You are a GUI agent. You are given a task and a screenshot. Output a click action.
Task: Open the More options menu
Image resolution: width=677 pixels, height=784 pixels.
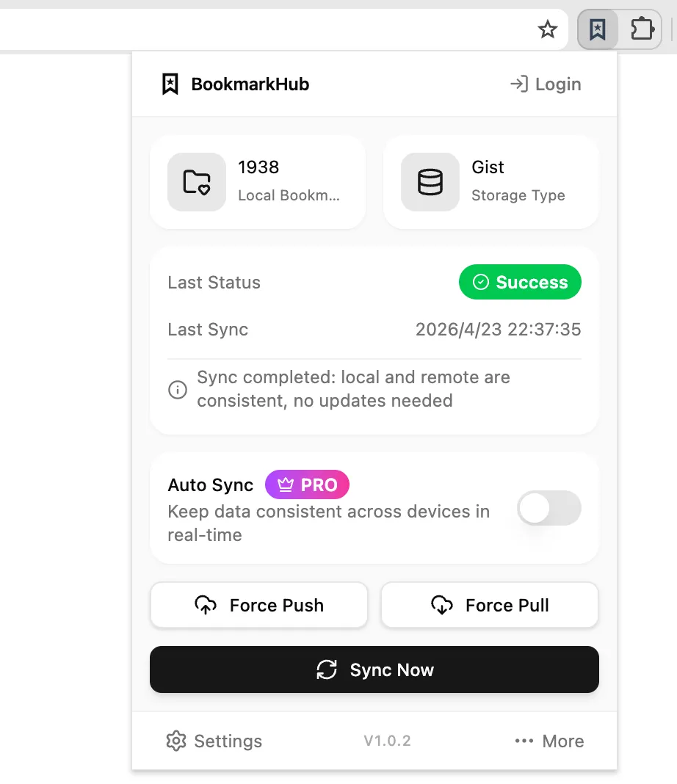(x=549, y=741)
